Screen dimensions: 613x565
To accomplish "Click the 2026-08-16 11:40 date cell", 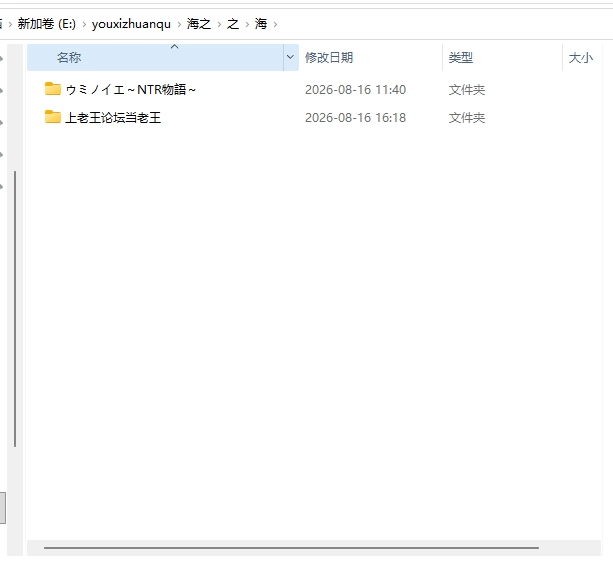I will (355, 90).
